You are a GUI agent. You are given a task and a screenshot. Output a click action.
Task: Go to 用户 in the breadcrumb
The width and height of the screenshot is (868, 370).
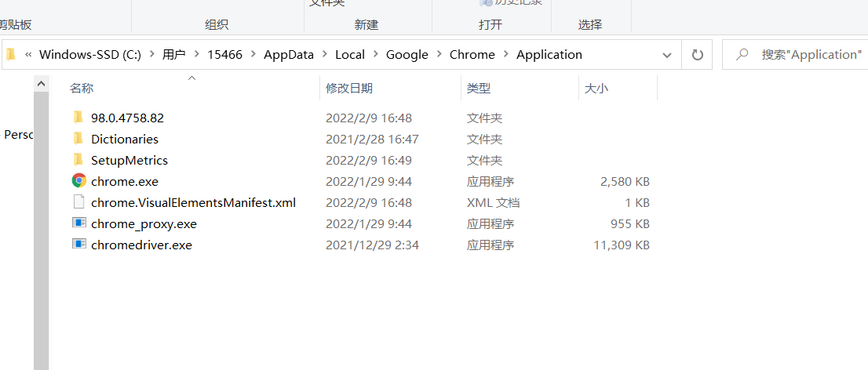[173, 55]
